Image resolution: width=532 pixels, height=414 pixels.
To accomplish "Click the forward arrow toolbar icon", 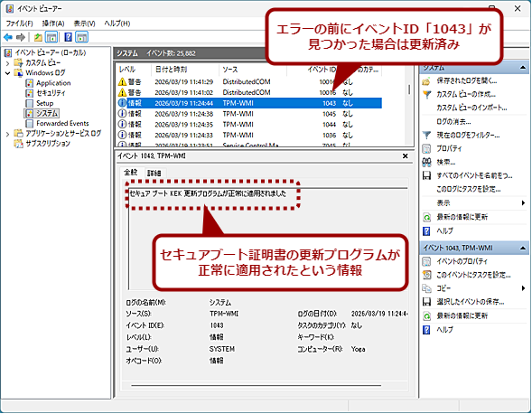I will [x=21, y=37].
